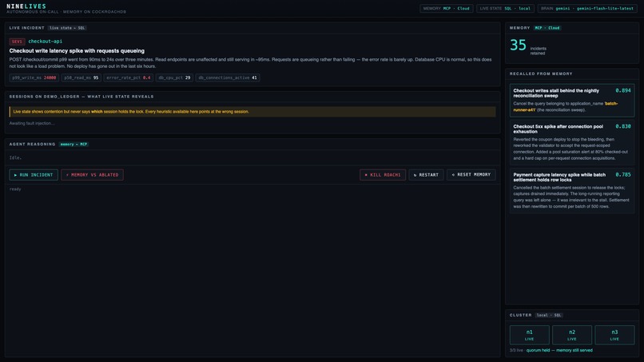Click the 'Recalled from Memory' heading

pos(541,74)
